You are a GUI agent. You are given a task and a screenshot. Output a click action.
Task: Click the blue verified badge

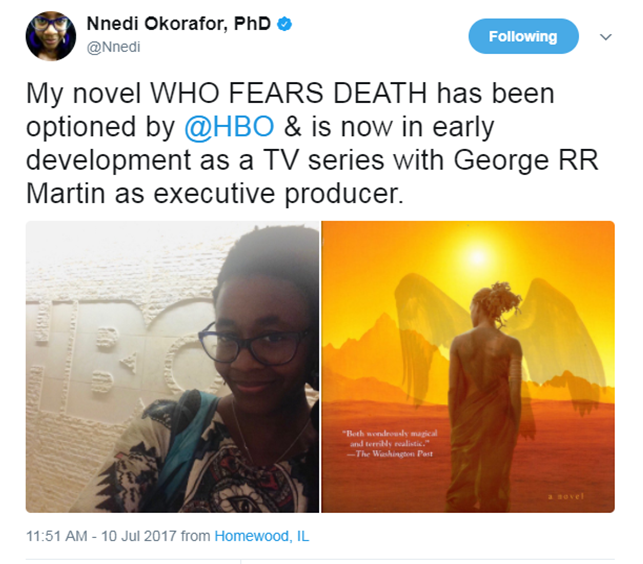tap(284, 24)
